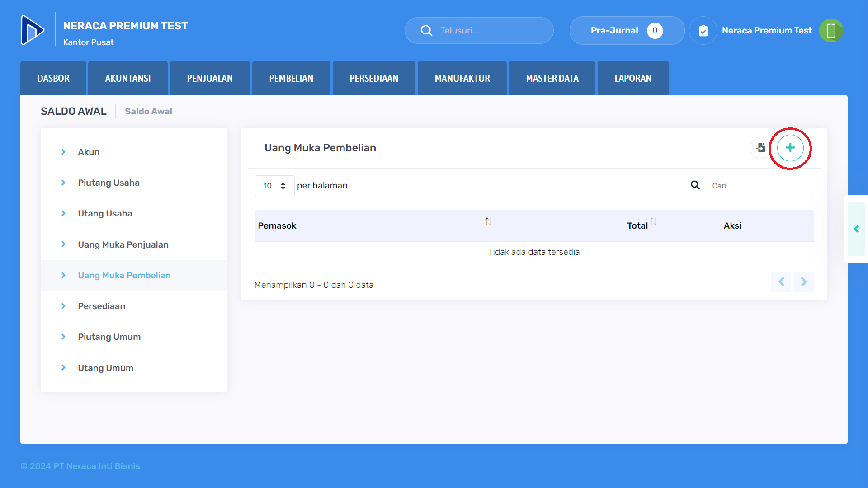Click the PT Neraca Inti Bisnis footer
868x488 pixels.
[x=96, y=466]
